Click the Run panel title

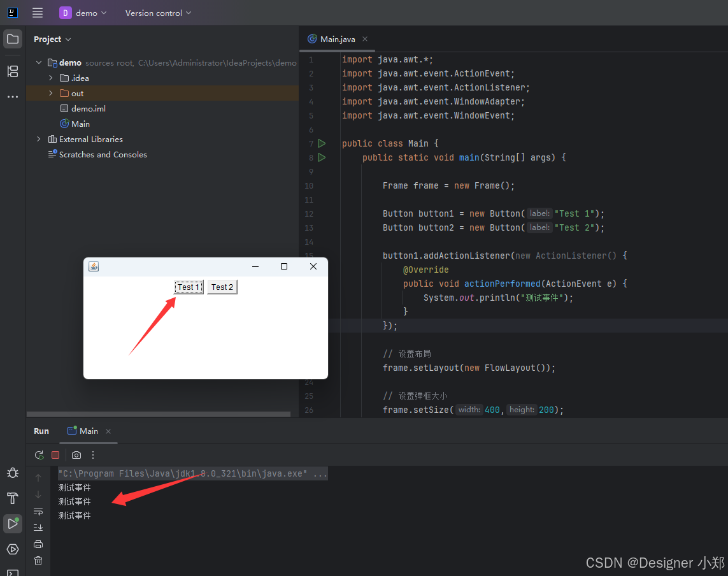coord(41,431)
